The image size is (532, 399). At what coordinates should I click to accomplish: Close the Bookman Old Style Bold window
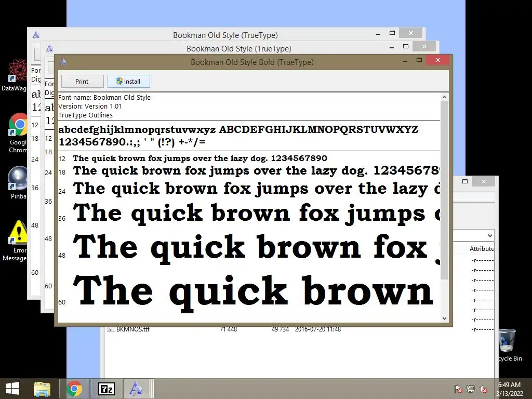click(437, 60)
